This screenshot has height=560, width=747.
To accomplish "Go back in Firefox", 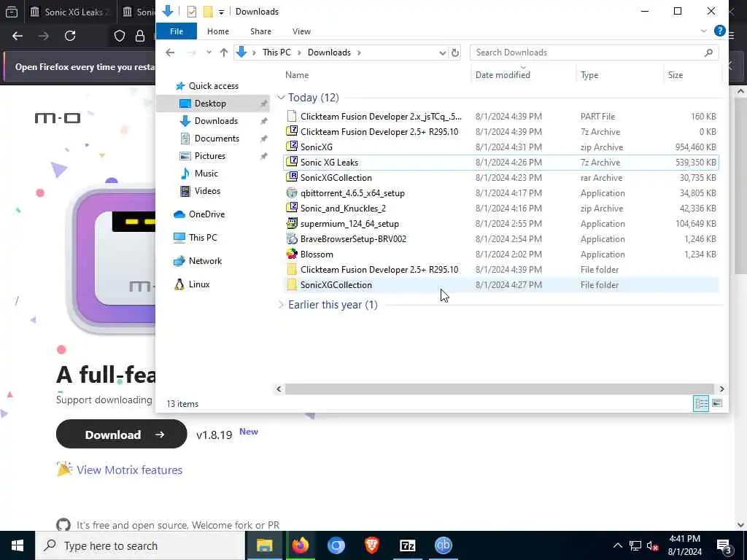I will tap(18, 36).
